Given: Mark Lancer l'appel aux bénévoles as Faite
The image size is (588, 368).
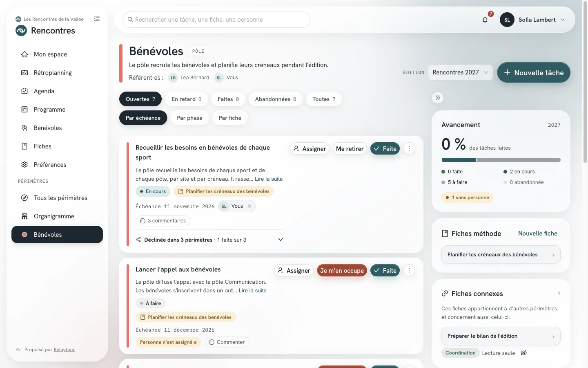Looking at the screenshot, I should tap(385, 271).
